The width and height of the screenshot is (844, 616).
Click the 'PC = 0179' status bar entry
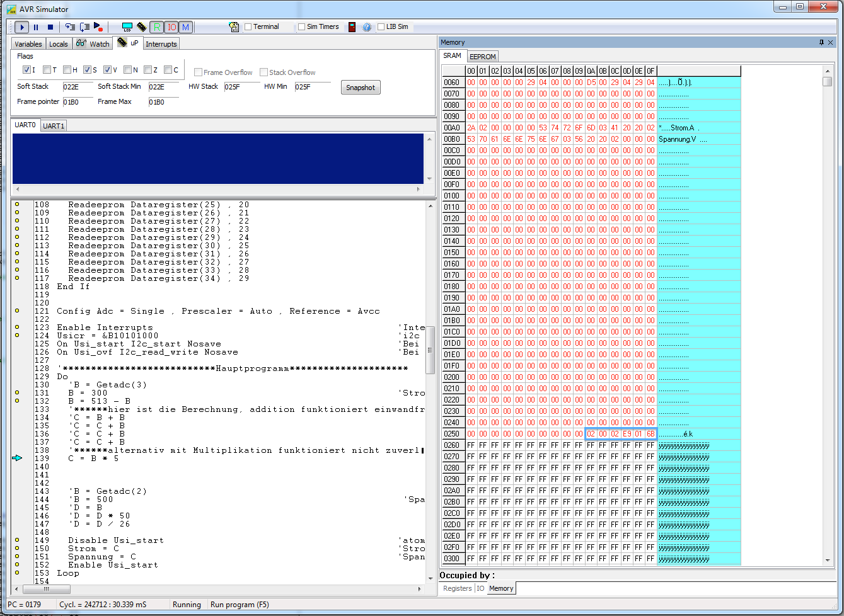coord(24,605)
